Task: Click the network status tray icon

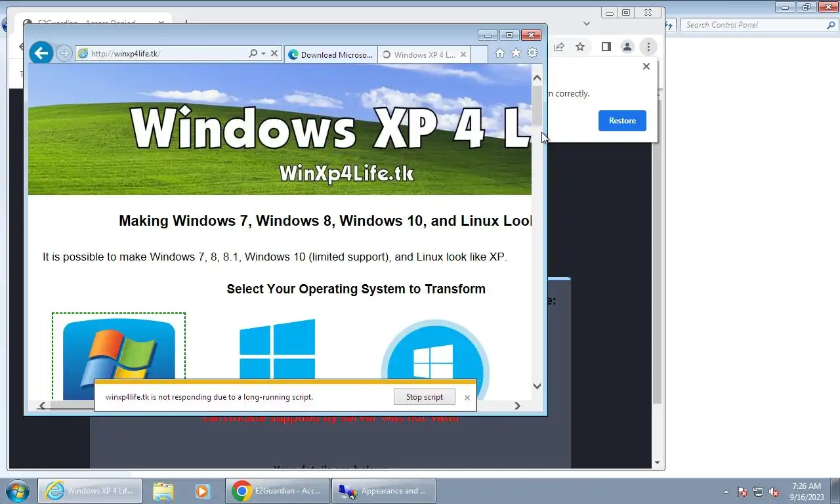Action: [758, 492]
